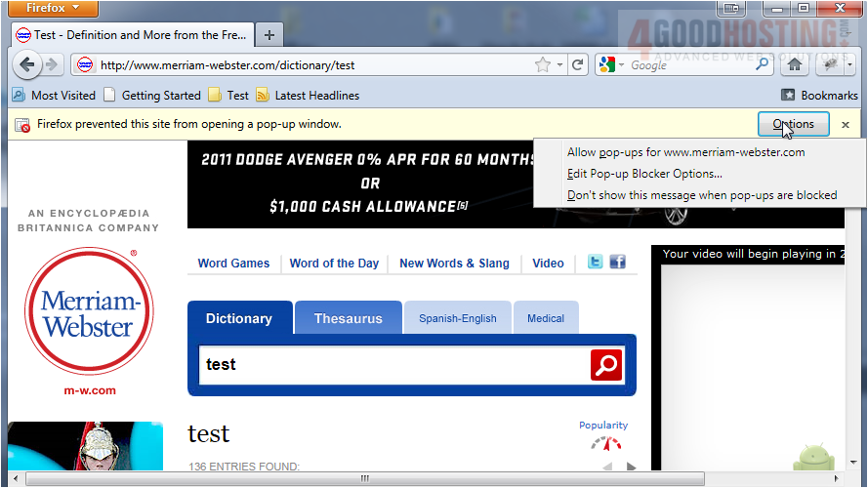This screenshot has height=488, width=868.
Task: Click the Back navigation arrow
Action: click(x=26, y=65)
